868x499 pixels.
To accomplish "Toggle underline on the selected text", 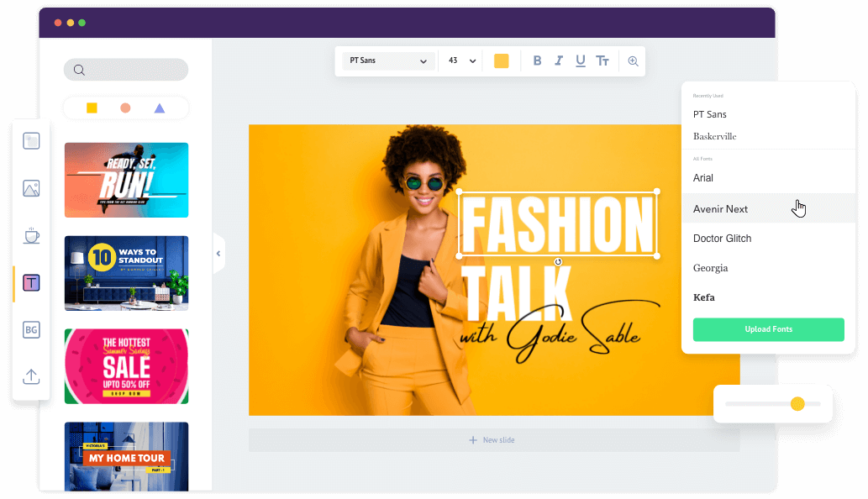I will tap(580, 60).
